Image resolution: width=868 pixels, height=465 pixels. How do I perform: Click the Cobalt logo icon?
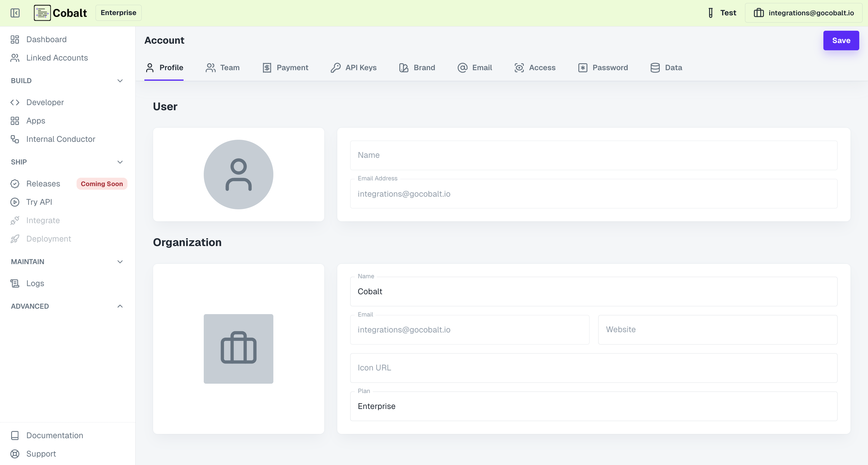pyautogui.click(x=42, y=13)
